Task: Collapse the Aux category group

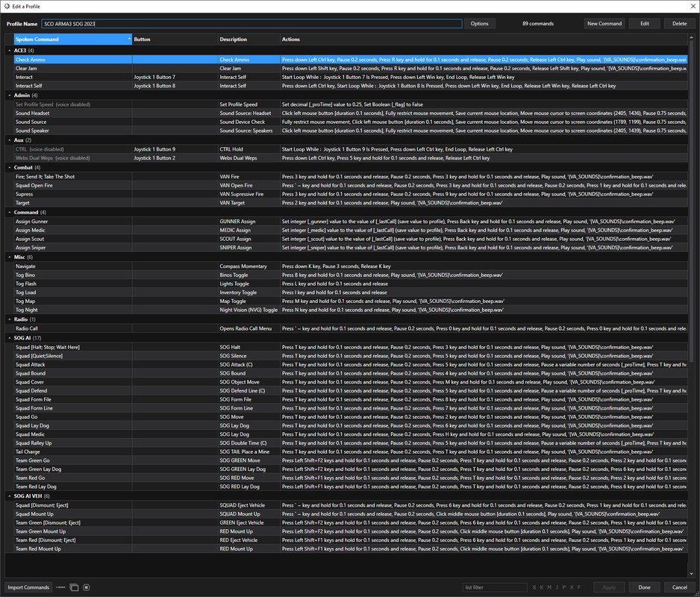Action: (10, 140)
